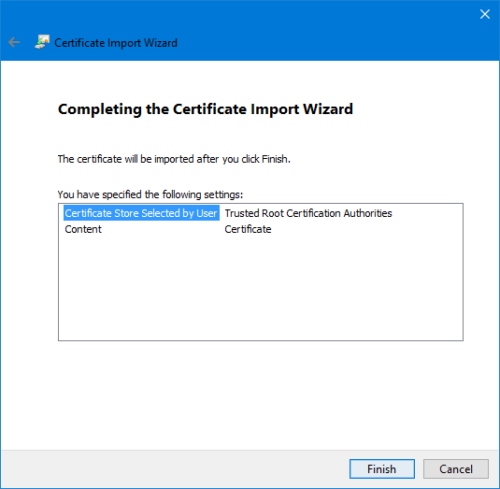The image size is (500, 489).
Task: Click the Finish button to import certificate
Action: click(x=382, y=469)
